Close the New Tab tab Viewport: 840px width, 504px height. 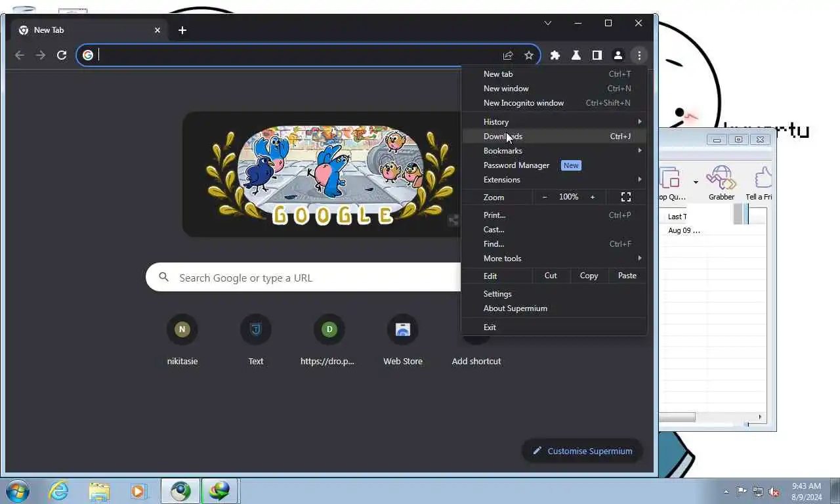tap(157, 30)
